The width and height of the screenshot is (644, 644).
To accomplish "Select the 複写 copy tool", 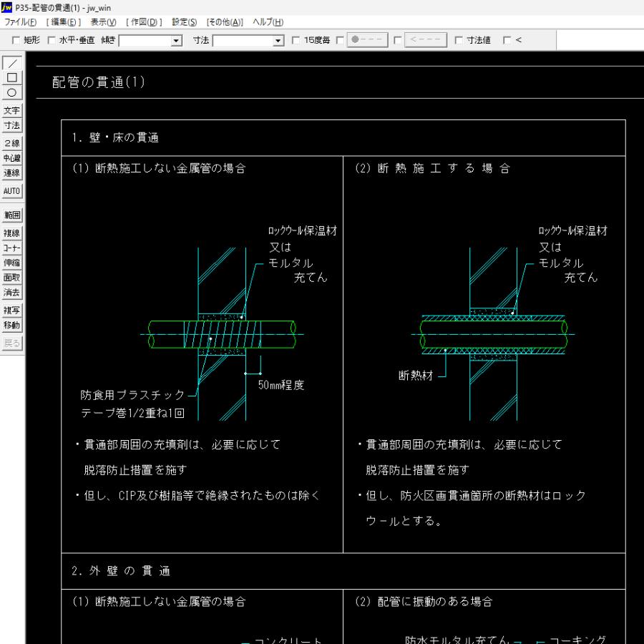I will tap(12, 310).
